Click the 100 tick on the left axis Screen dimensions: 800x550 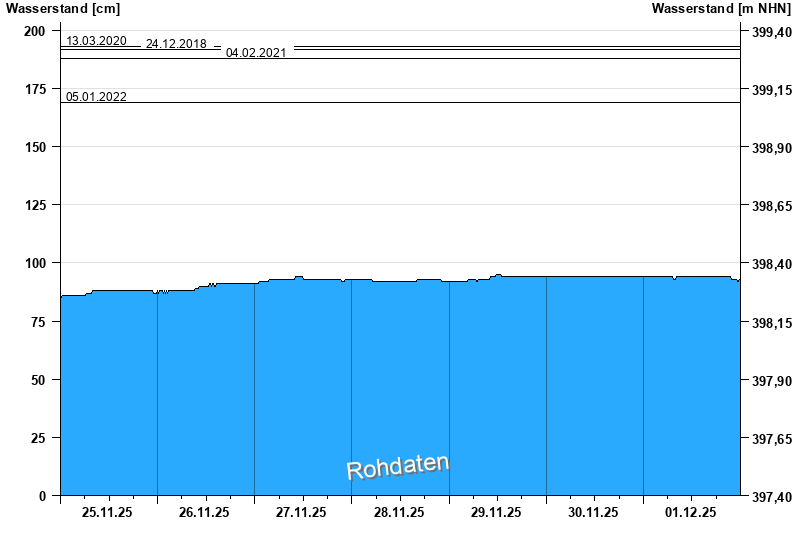click(x=35, y=263)
